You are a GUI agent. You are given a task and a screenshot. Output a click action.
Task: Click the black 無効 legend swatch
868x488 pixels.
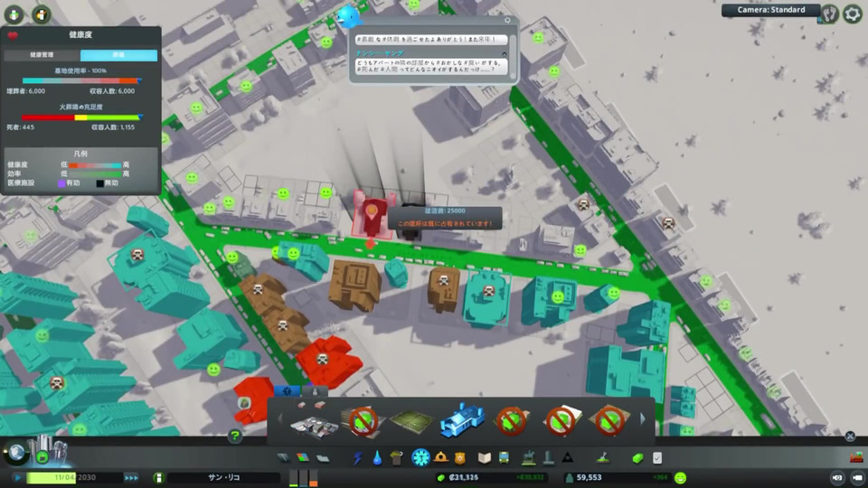pyautogui.click(x=99, y=183)
